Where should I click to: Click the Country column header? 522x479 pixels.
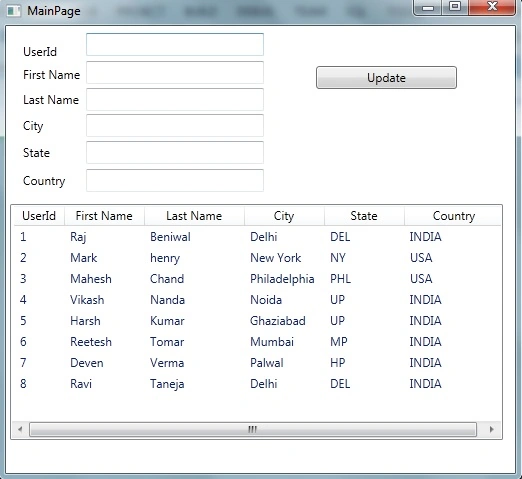453,216
